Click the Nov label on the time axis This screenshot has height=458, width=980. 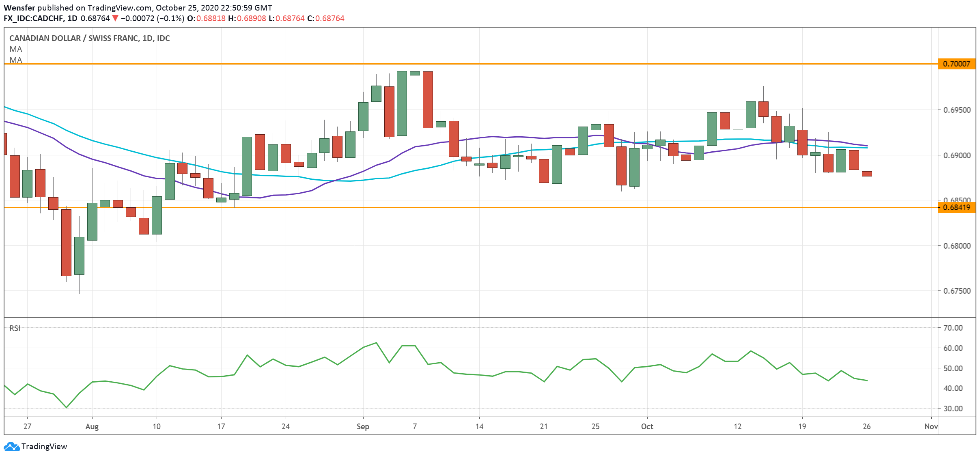931,427
